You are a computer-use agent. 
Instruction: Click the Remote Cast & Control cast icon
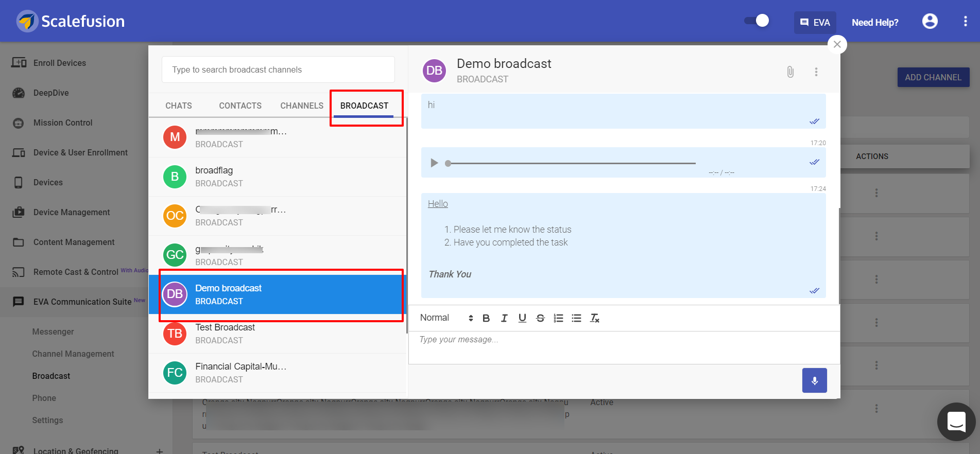[19, 272]
